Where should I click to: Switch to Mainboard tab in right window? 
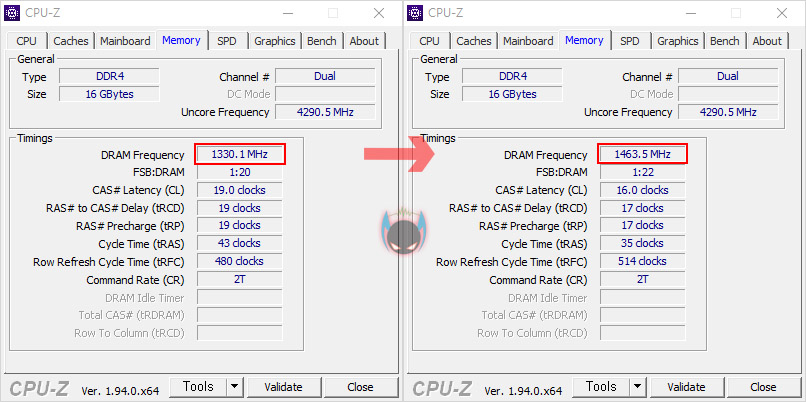click(x=528, y=41)
